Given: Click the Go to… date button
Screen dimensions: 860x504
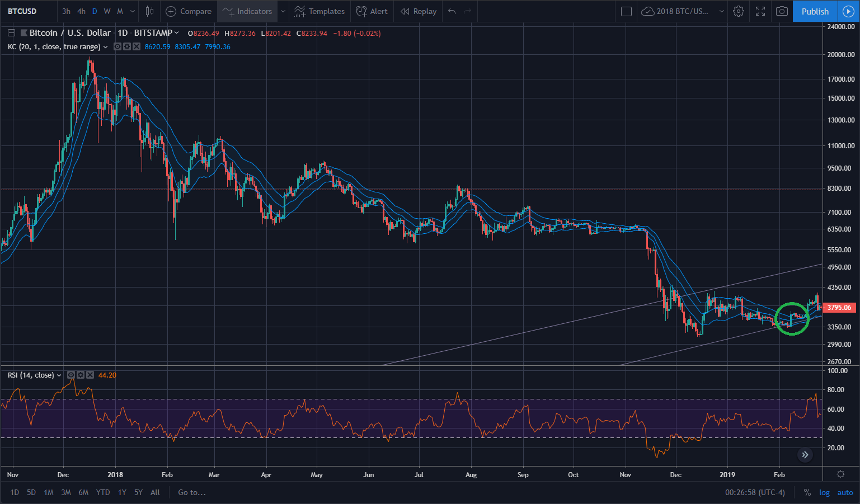Looking at the screenshot, I should click(x=192, y=492).
